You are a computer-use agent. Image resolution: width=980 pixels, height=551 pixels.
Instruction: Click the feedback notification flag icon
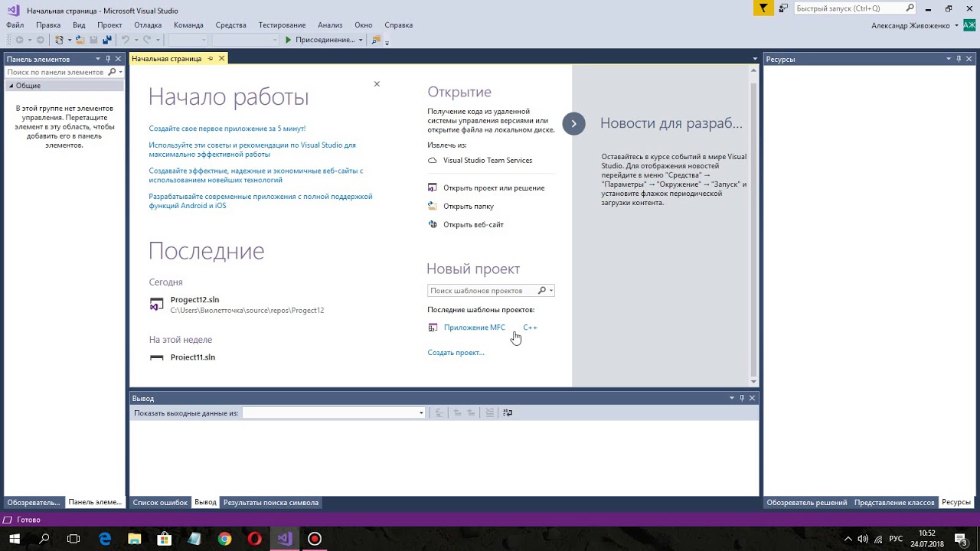[x=763, y=8]
